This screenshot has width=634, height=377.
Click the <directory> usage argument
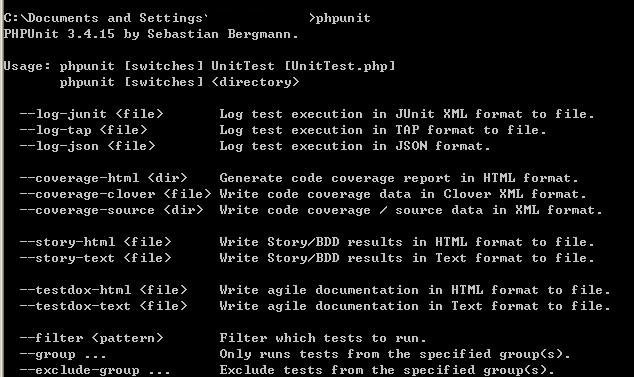pyautogui.click(x=256, y=82)
